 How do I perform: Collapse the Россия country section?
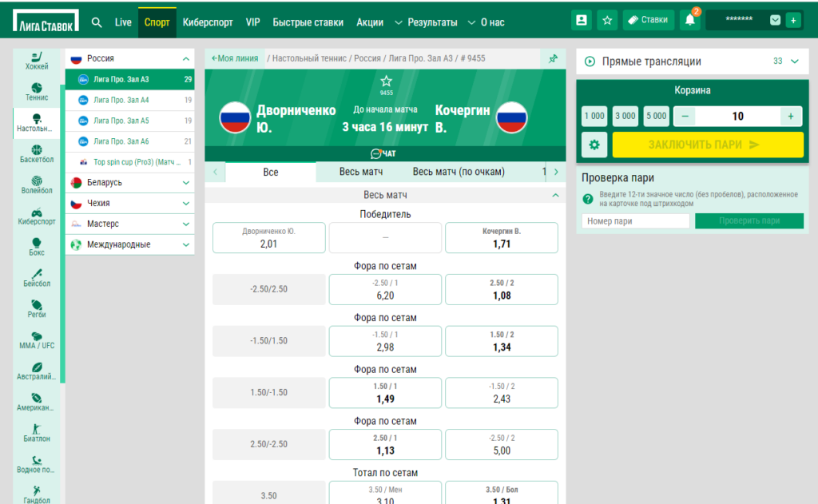click(130, 58)
